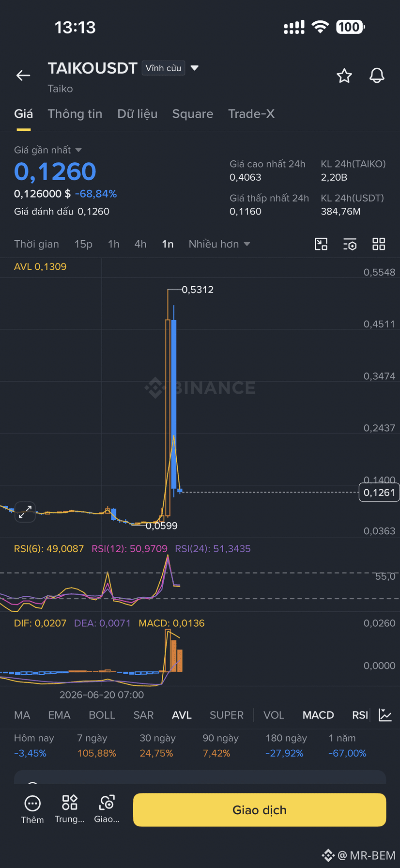
Task: Open chart settings icon
Action: 350,244
